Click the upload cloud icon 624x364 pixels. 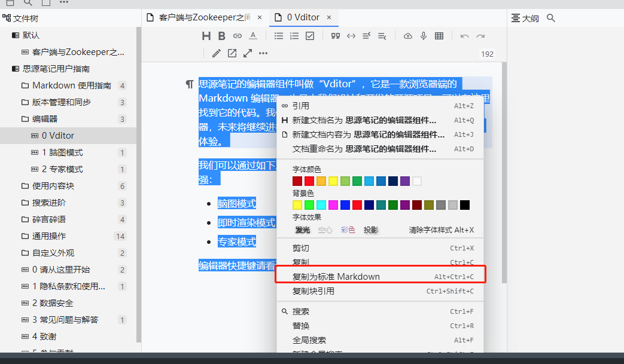coord(408,36)
